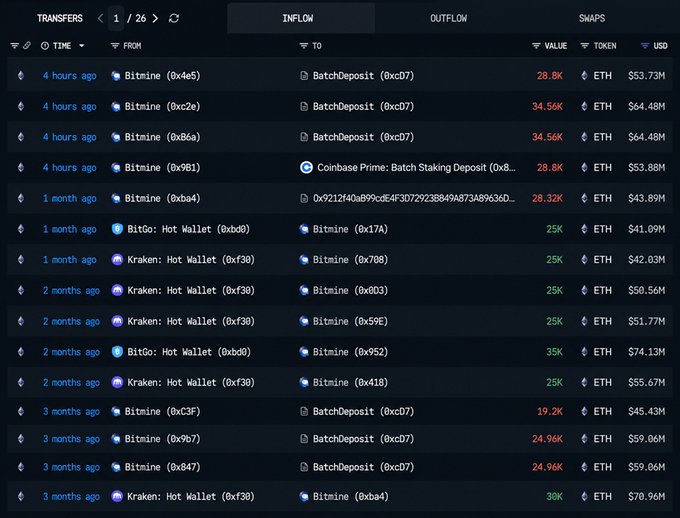
Task: Click Bitmine icon beside Bitmine (0xba4) sender
Action: [116, 199]
